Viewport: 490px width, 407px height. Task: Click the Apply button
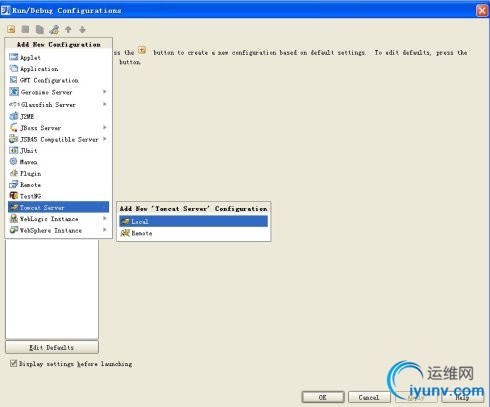pos(416,397)
